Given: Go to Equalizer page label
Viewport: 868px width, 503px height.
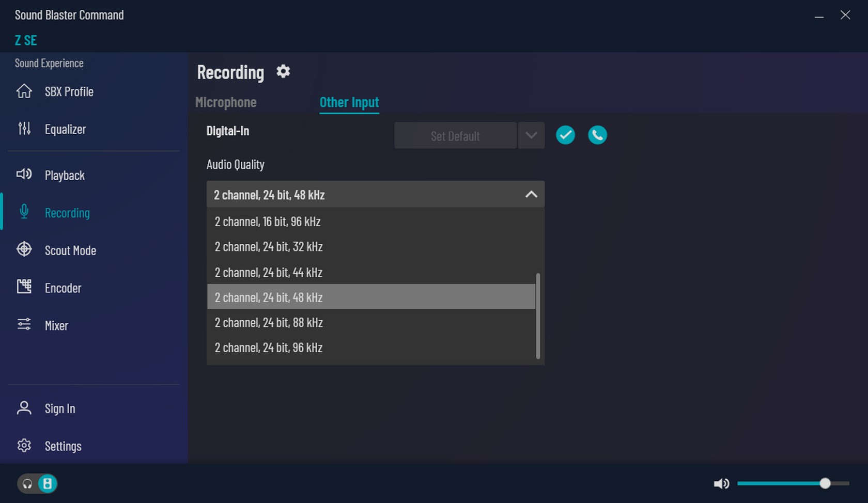Looking at the screenshot, I should pyautogui.click(x=65, y=129).
